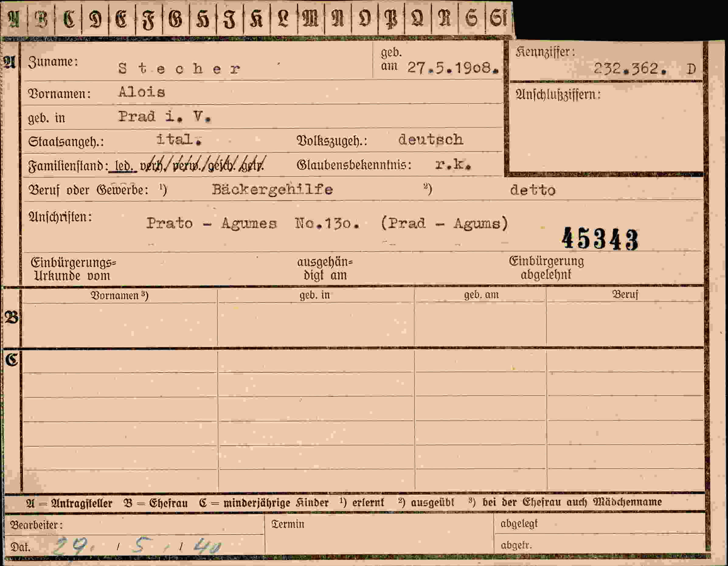Image resolution: width=728 pixels, height=566 pixels.
Task: Click the section C marker letter
Action: click(x=12, y=360)
